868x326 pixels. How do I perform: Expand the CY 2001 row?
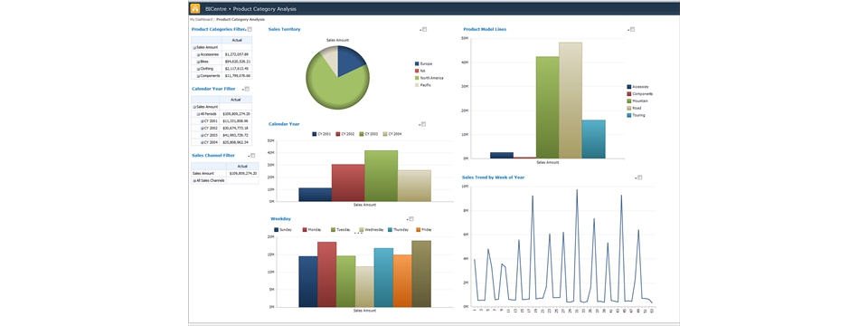[x=202, y=120]
